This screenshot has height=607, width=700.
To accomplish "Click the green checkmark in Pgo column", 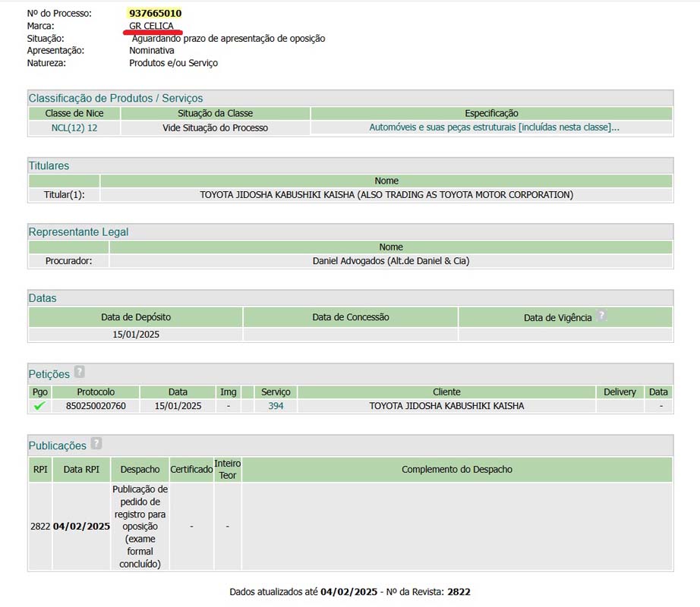I will pos(39,406).
